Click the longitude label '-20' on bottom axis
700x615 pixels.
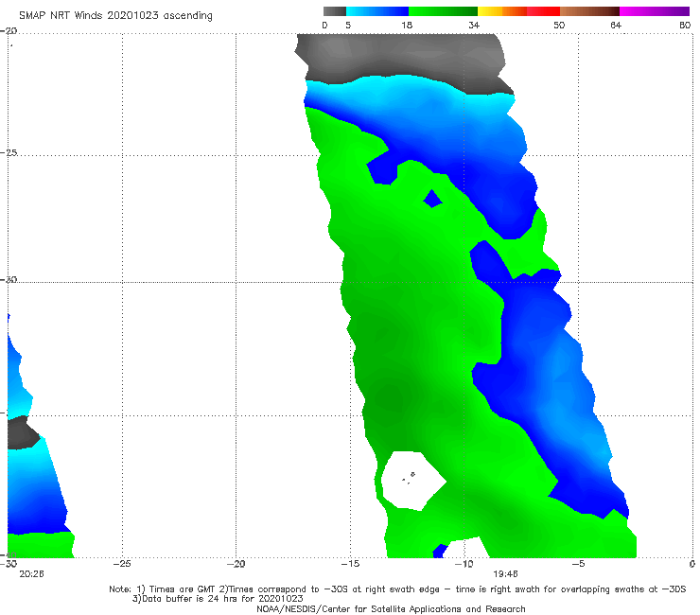(236, 564)
